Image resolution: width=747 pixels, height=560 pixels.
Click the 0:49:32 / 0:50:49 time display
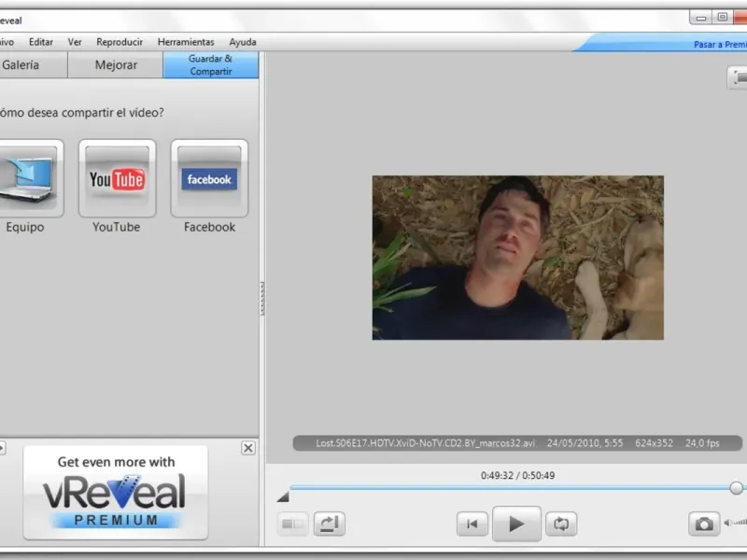[517, 475]
